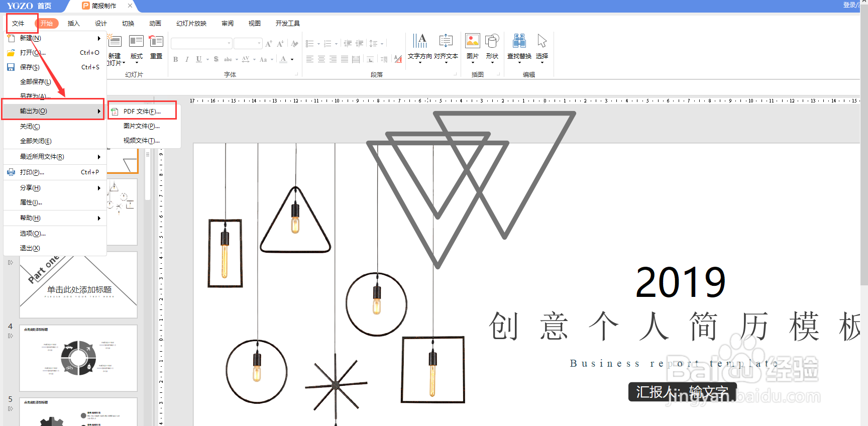Image resolution: width=868 pixels, height=426 pixels.
Task: Switch to the 设计 ribbon tab
Action: click(100, 24)
